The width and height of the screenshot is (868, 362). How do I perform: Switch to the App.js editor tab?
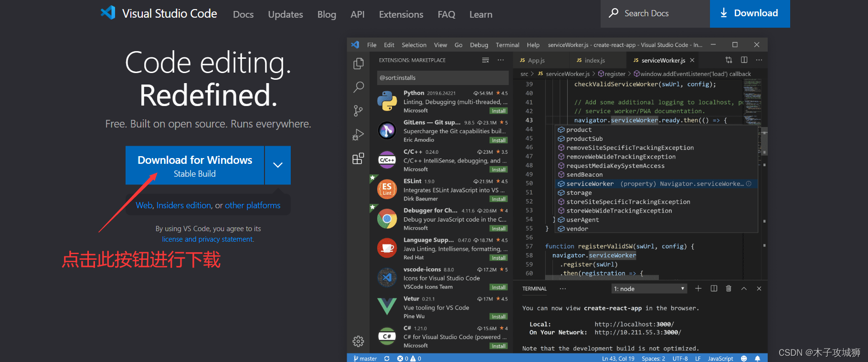pos(541,60)
